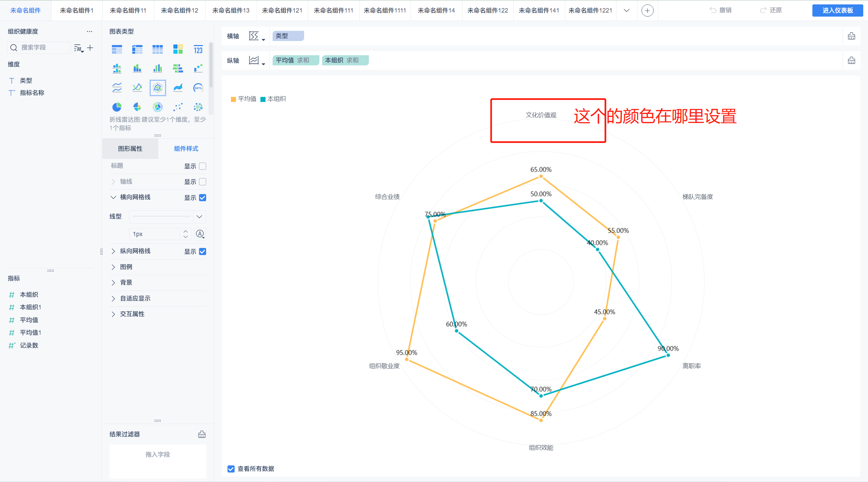Open the 纵轴 chart type dropdown

coord(257,60)
